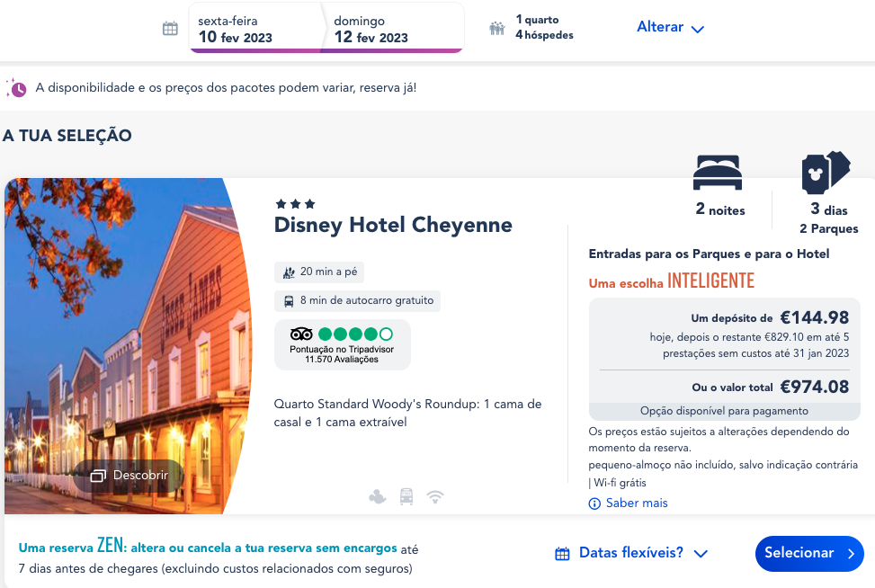Click the Mickey amenity icon under room description
This screenshot has height=588, width=875.
point(377,496)
